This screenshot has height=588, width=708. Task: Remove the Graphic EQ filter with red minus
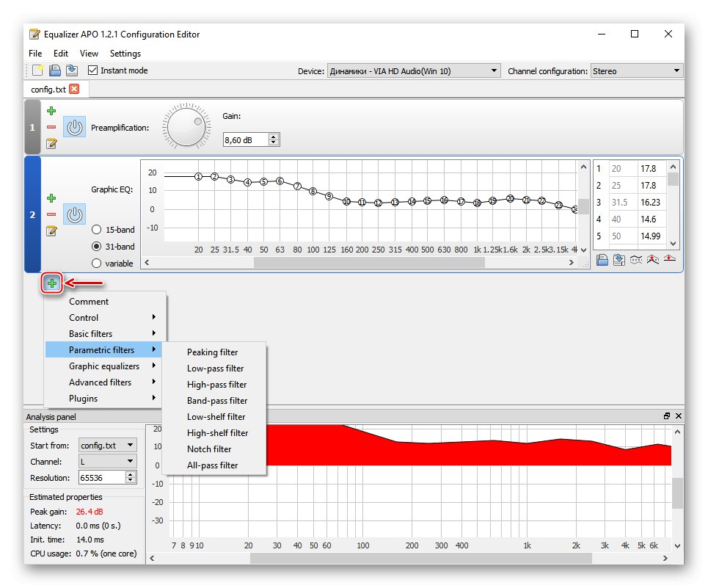pyautogui.click(x=51, y=214)
